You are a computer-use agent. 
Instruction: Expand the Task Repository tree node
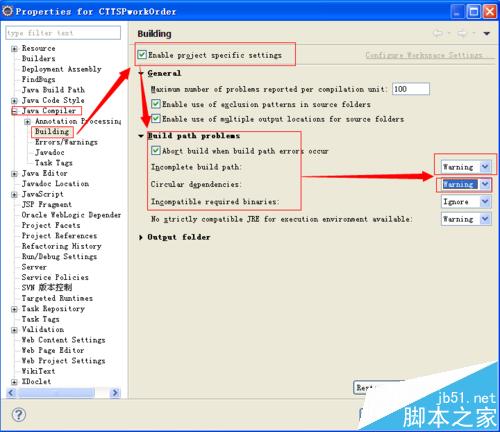14,309
